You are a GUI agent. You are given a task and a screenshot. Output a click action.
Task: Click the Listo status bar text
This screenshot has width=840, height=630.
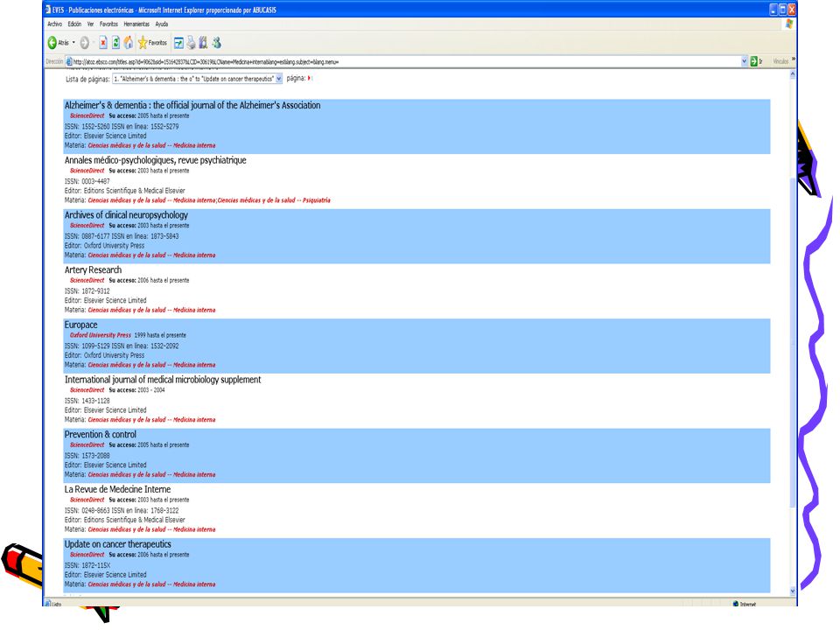pos(57,605)
